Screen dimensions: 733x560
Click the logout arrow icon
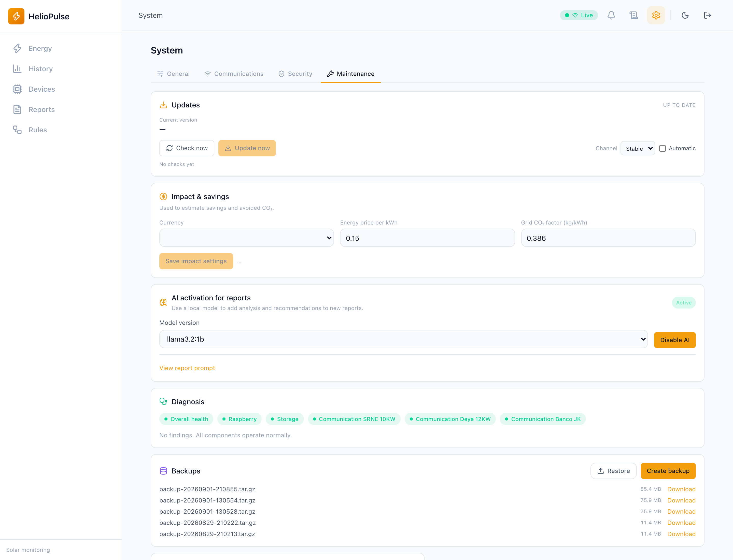click(707, 15)
